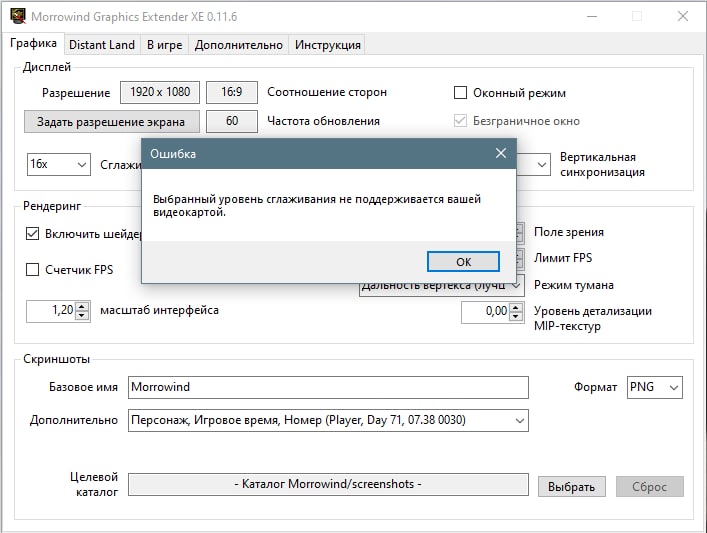This screenshot has height=533, width=707.
Task: Enable Счетчик FPS checkbox
Action: (32, 270)
